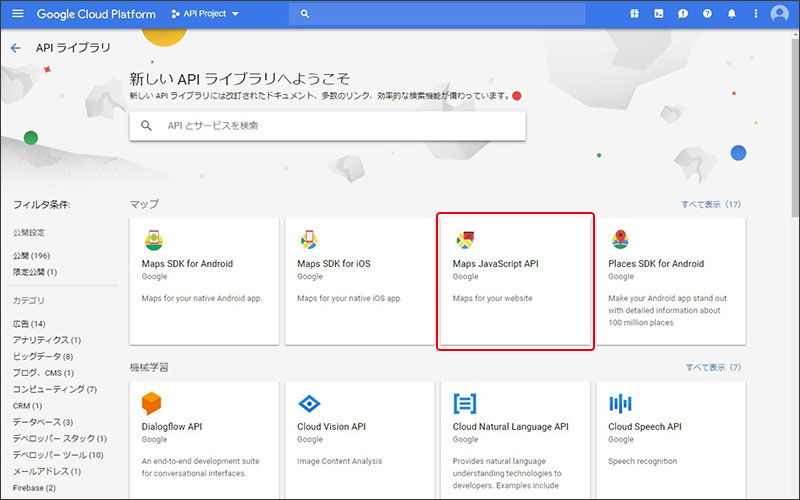The height and width of the screenshot is (500, 800).
Task: Filter by category Firebase (2)
Action: pyautogui.click(x=34, y=488)
